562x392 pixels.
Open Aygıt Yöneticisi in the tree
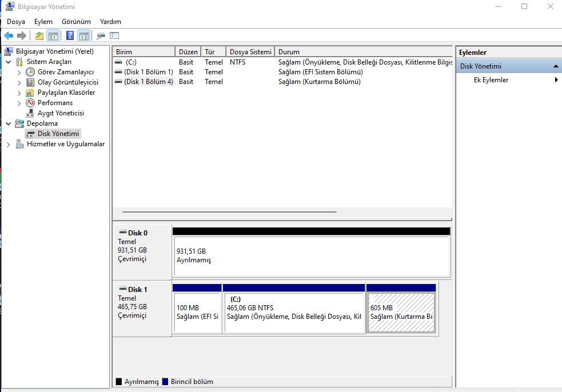point(61,113)
